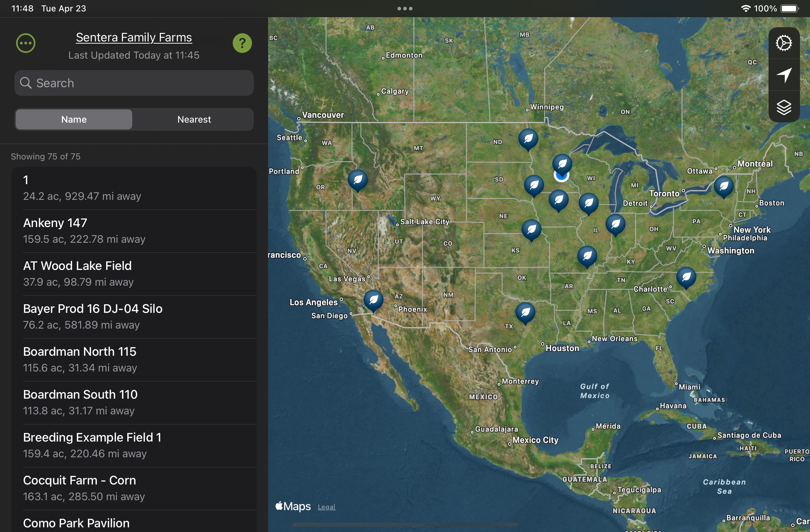Open the green ellipsis options menu
Viewport: 810px width, 532px height.
(x=26, y=43)
